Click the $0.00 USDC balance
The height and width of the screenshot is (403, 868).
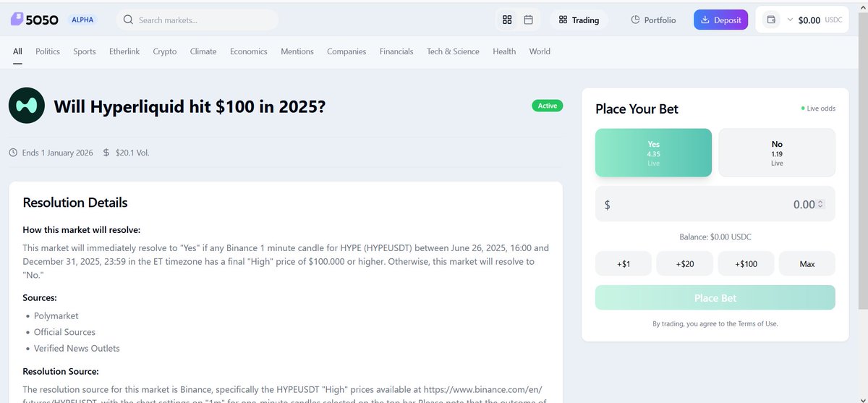(x=820, y=20)
